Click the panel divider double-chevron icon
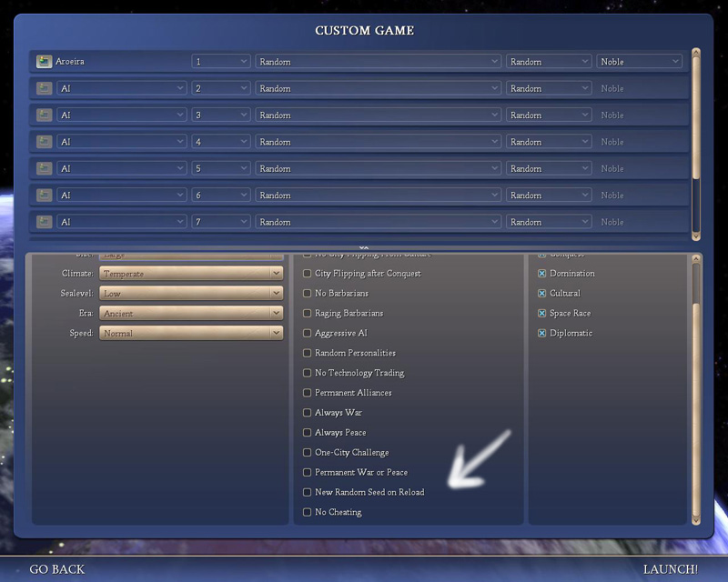The width and height of the screenshot is (728, 582). (x=363, y=247)
